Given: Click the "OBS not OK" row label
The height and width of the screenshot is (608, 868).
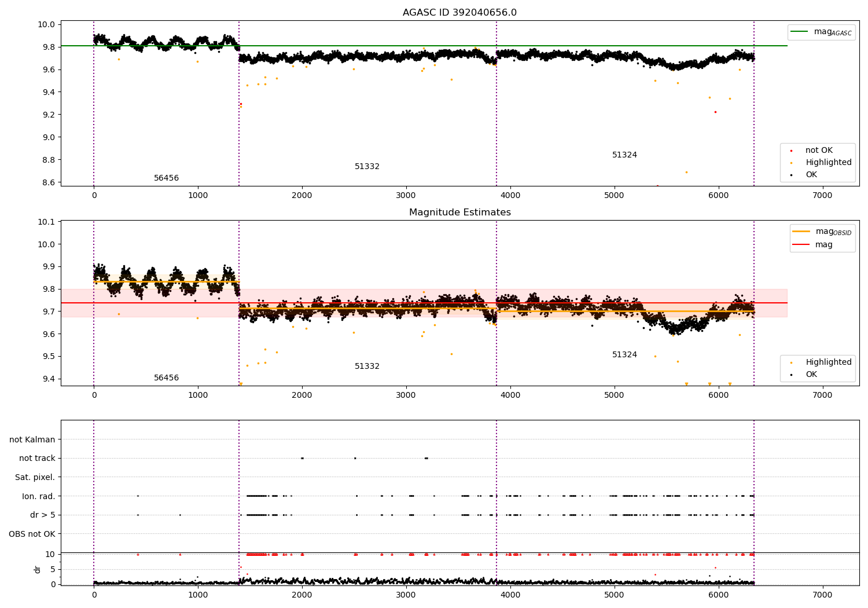Looking at the screenshot, I should tap(32, 534).
